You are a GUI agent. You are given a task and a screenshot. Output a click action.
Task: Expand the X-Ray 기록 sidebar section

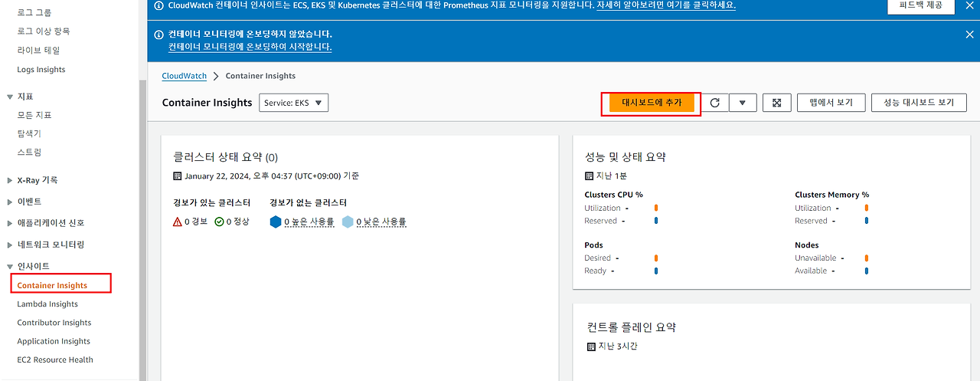[x=10, y=181]
